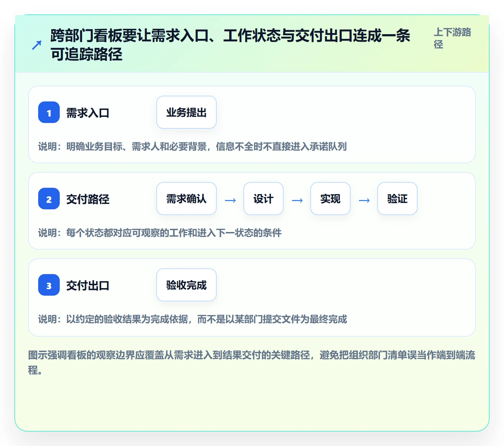Choose the 实现 step chip
This screenshot has height=446, width=504.
click(x=330, y=199)
